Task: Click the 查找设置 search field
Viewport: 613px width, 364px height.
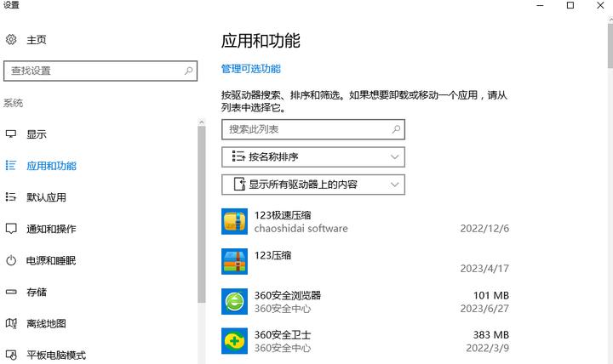Action: coord(100,71)
